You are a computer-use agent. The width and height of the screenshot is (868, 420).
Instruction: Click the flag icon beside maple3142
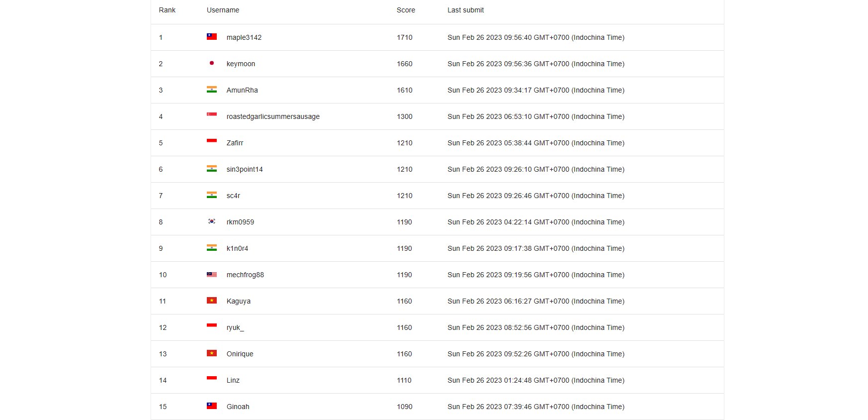tap(212, 37)
